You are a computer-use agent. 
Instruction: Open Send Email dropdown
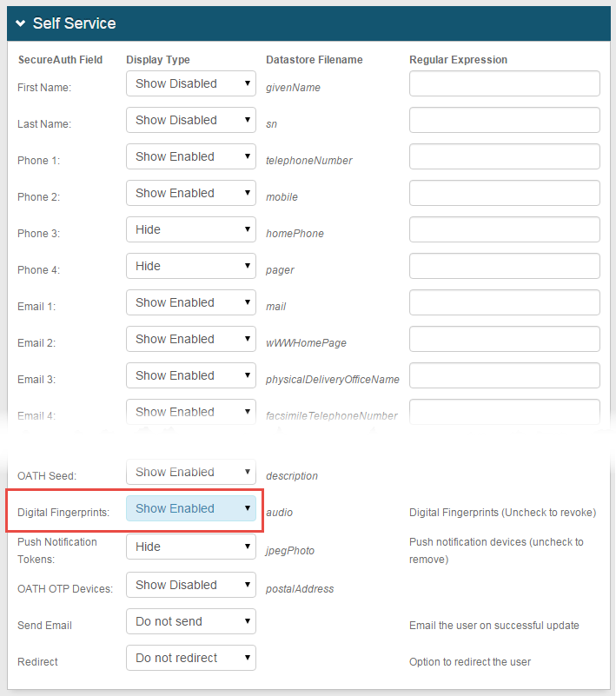191,622
